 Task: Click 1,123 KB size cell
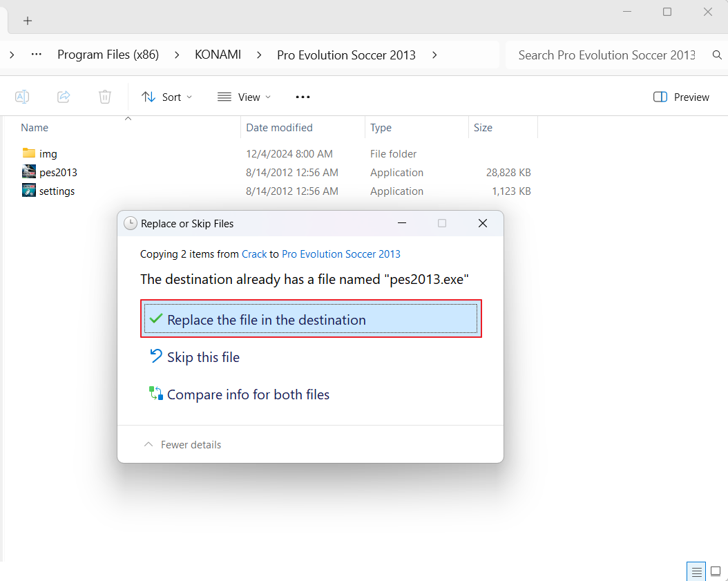[x=511, y=191]
